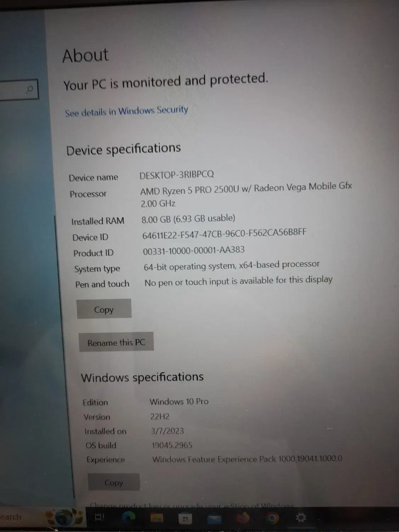This screenshot has height=532, width=399.
Task: Launch Google Chrome from the taskbar
Action: pyautogui.click(x=272, y=519)
